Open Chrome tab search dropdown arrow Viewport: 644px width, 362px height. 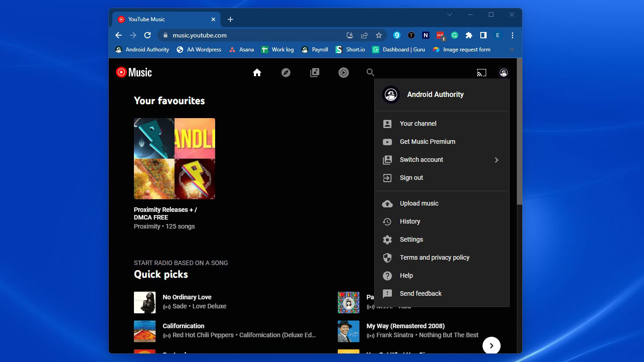(x=450, y=15)
